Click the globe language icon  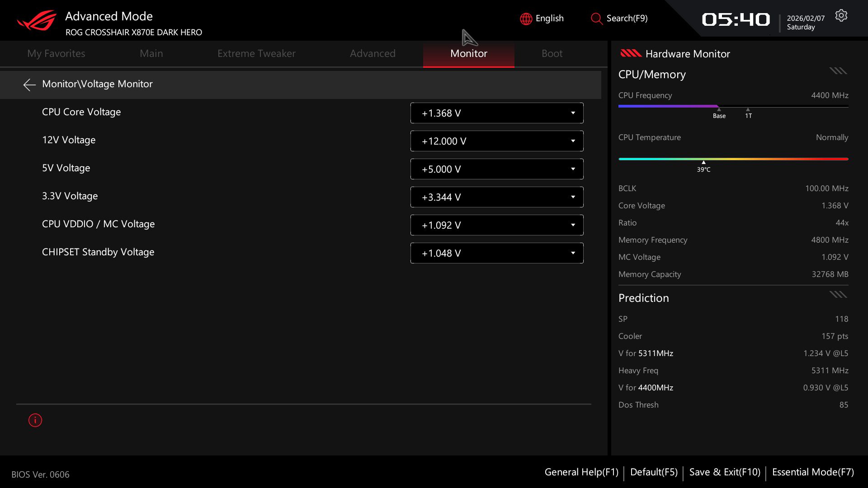(x=526, y=19)
